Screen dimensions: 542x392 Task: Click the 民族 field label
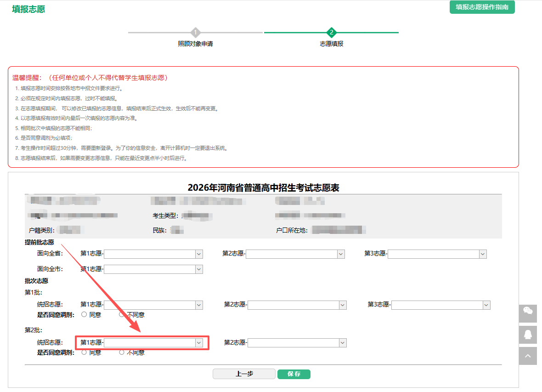point(160,230)
